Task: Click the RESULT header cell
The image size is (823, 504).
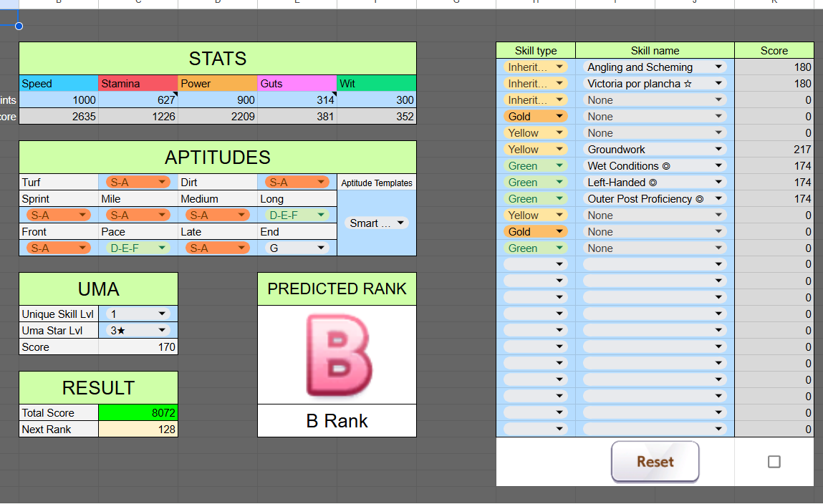Action: (x=99, y=388)
